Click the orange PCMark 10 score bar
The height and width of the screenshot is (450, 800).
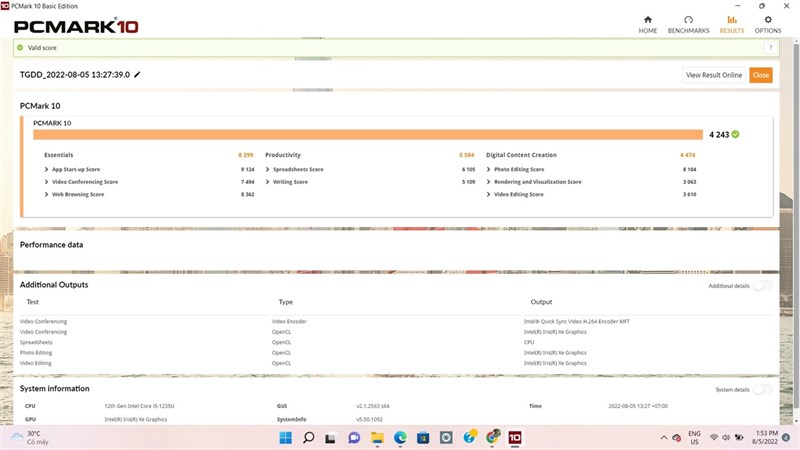point(368,134)
